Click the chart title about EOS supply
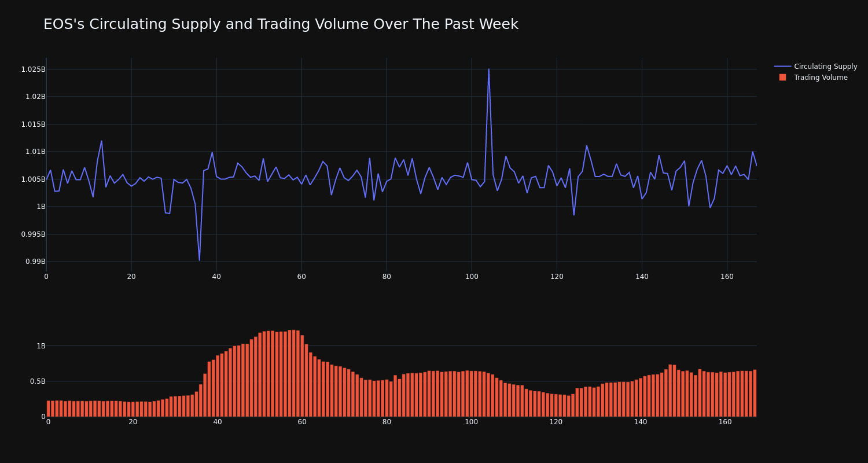The image size is (868, 463). pos(281,24)
